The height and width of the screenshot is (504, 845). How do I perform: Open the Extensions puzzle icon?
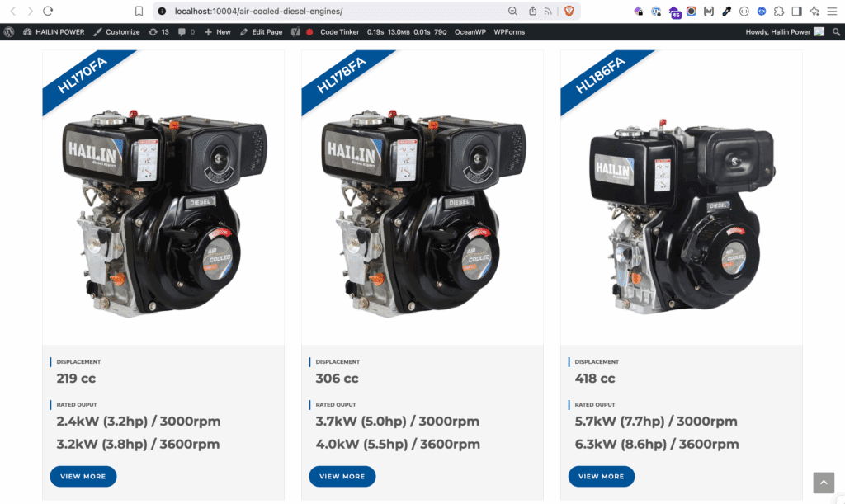(779, 11)
